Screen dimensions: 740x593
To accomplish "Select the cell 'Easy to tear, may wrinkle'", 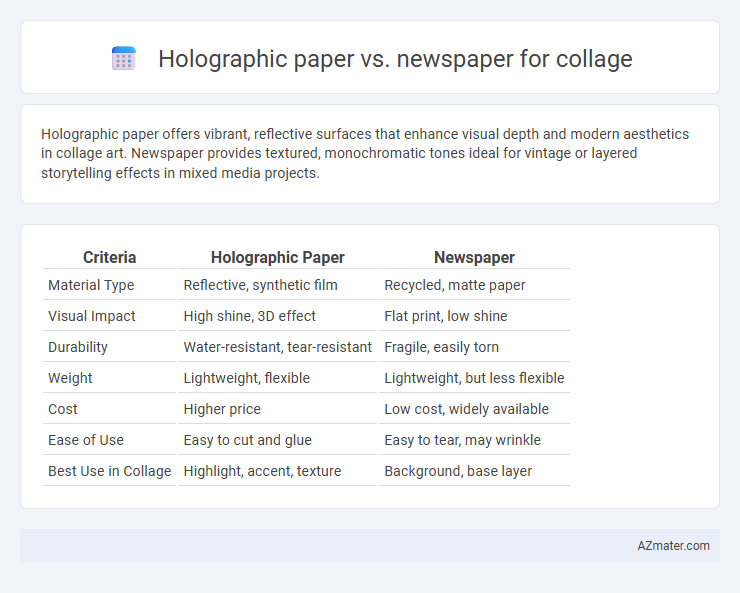I will [x=462, y=440].
